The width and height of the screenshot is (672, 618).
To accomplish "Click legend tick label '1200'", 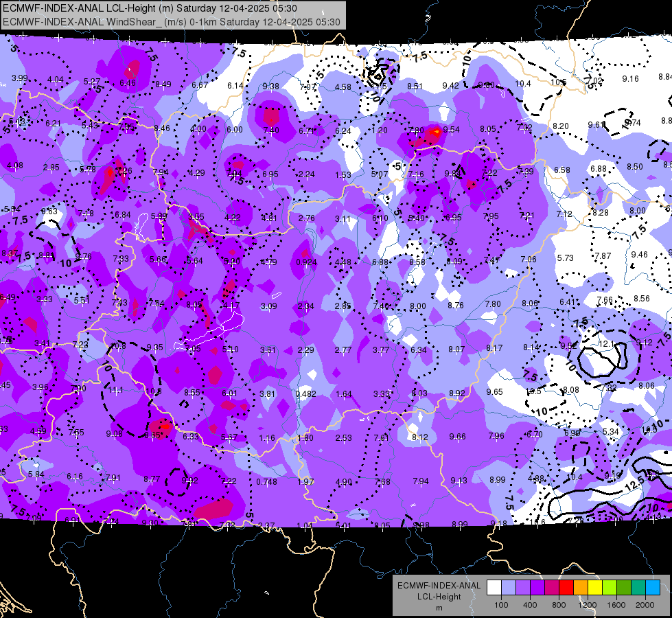I will point(587,605).
